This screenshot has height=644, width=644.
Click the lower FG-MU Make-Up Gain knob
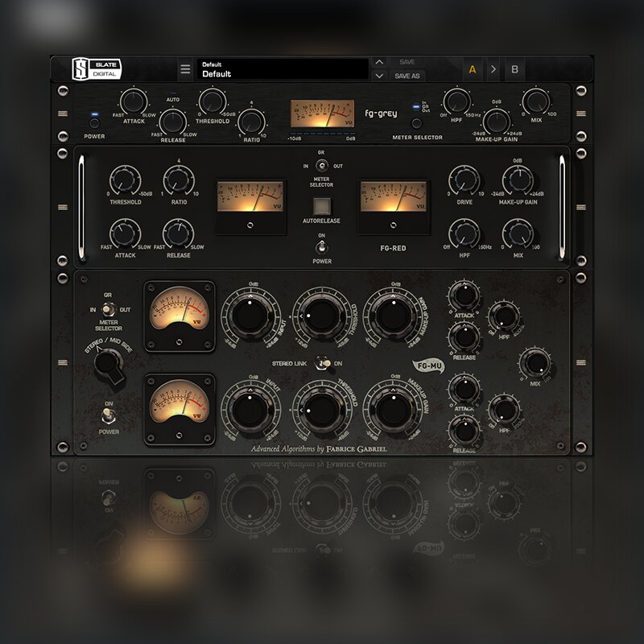pyautogui.click(x=393, y=410)
